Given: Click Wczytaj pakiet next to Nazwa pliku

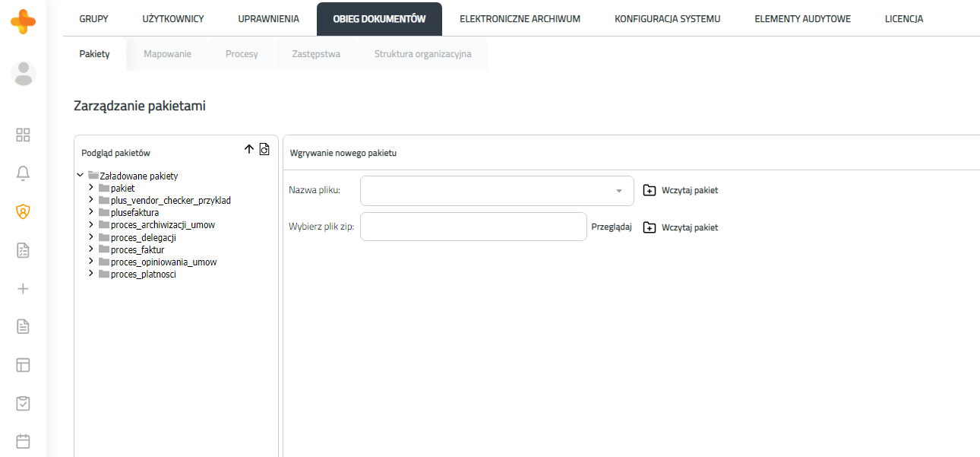Looking at the screenshot, I should click(690, 190).
